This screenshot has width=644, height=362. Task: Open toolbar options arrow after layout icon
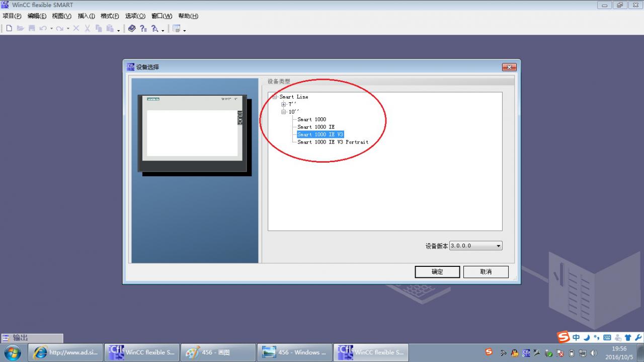185,31
